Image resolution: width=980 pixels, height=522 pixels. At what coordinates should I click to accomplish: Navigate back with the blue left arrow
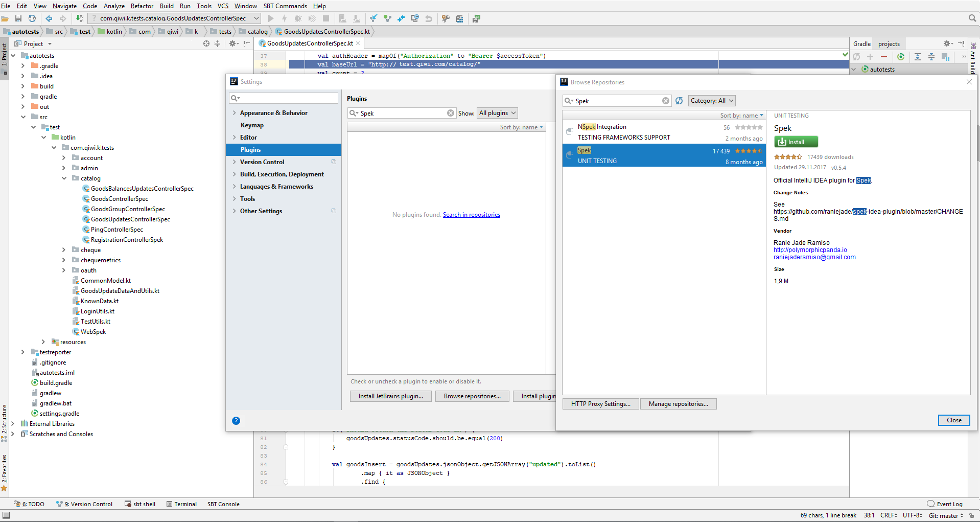point(49,18)
